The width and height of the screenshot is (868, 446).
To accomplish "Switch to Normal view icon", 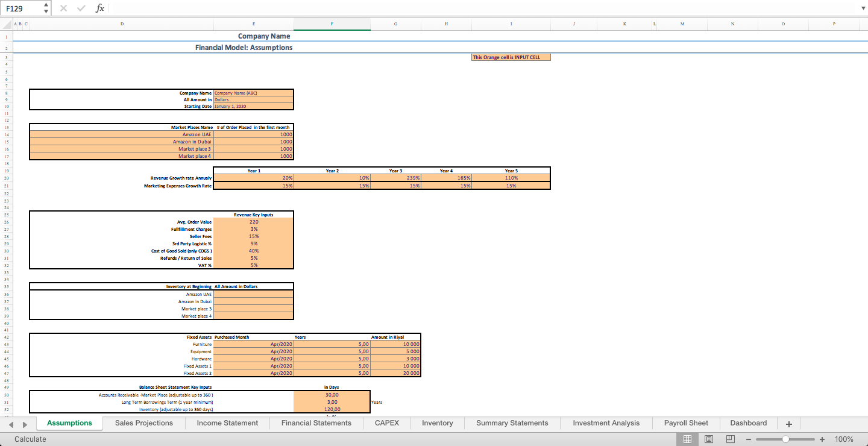I will [687, 439].
